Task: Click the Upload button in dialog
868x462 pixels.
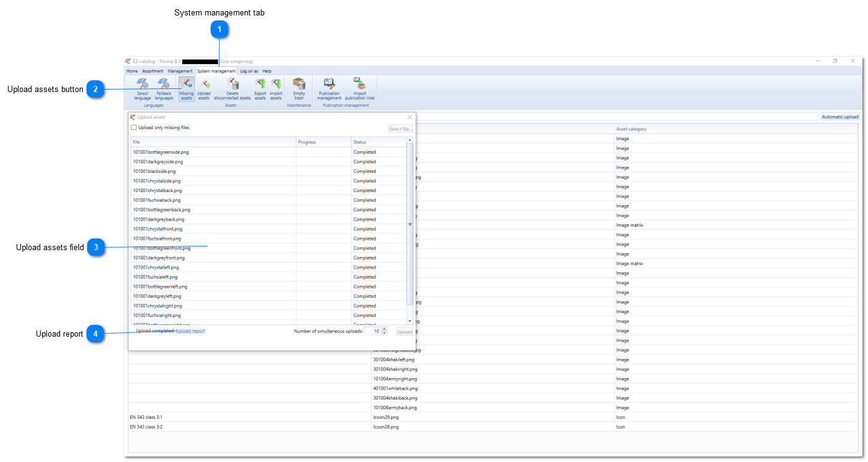Action: 405,332
